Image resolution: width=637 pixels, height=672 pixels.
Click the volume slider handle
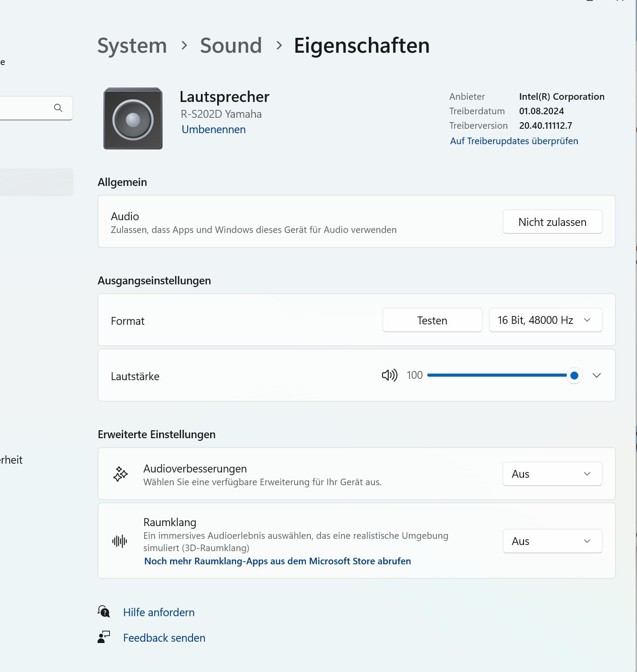(574, 375)
